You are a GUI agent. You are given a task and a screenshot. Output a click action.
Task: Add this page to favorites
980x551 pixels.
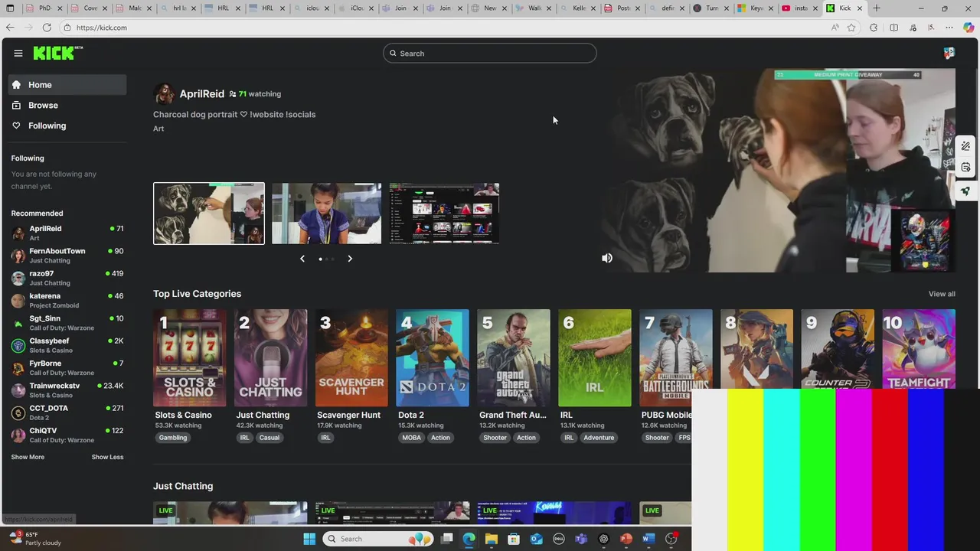pyautogui.click(x=851, y=28)
